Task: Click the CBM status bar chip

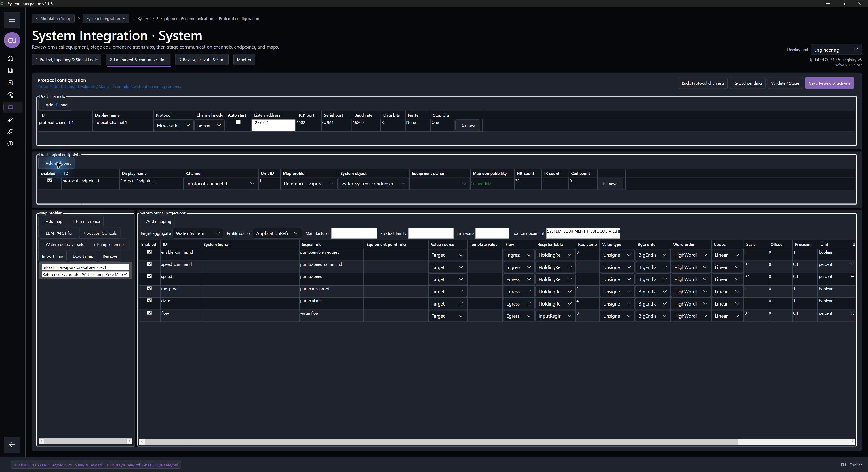Action: [96, 465]
